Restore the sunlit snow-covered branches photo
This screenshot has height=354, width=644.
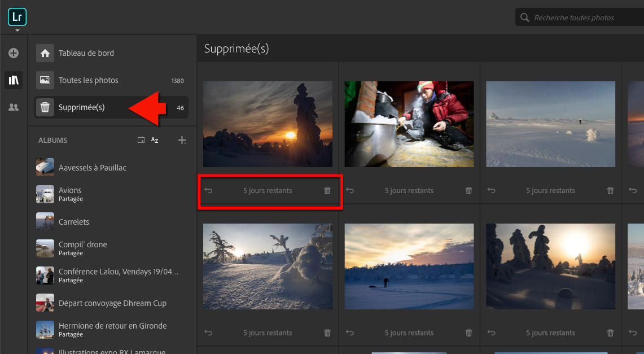(x=209, y=333)
